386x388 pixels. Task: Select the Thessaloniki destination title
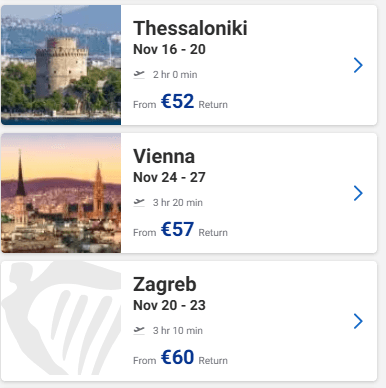(x=190, y=28)
